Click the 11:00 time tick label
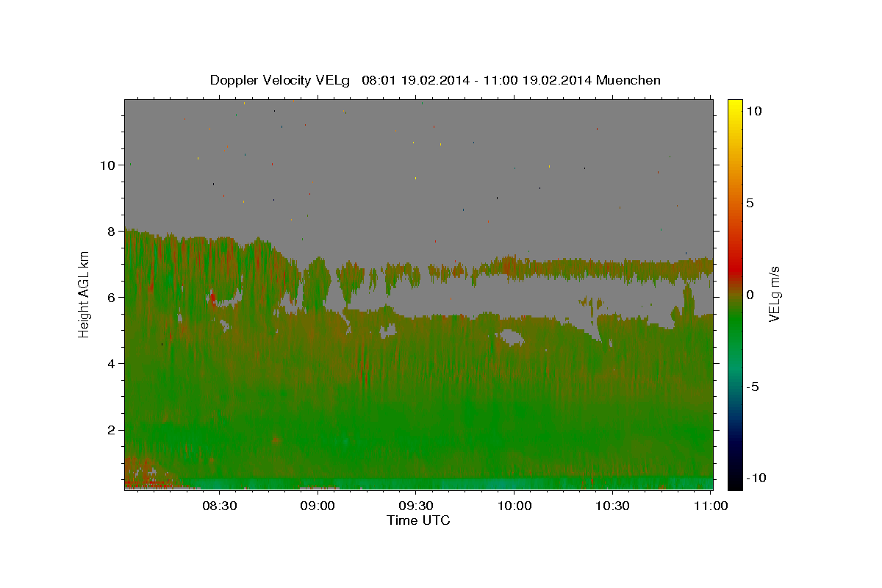Viewport: 882px width, 588px height. point(710,506)
